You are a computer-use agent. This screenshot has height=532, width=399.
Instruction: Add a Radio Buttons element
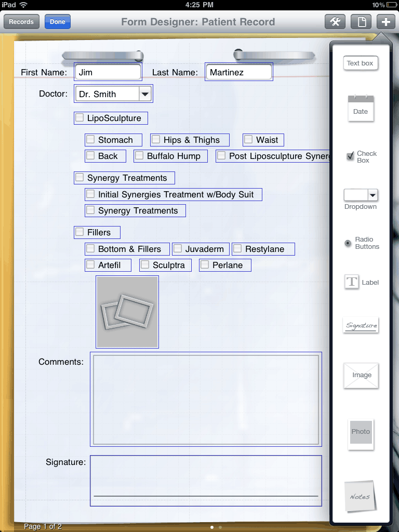coord(362,243)
